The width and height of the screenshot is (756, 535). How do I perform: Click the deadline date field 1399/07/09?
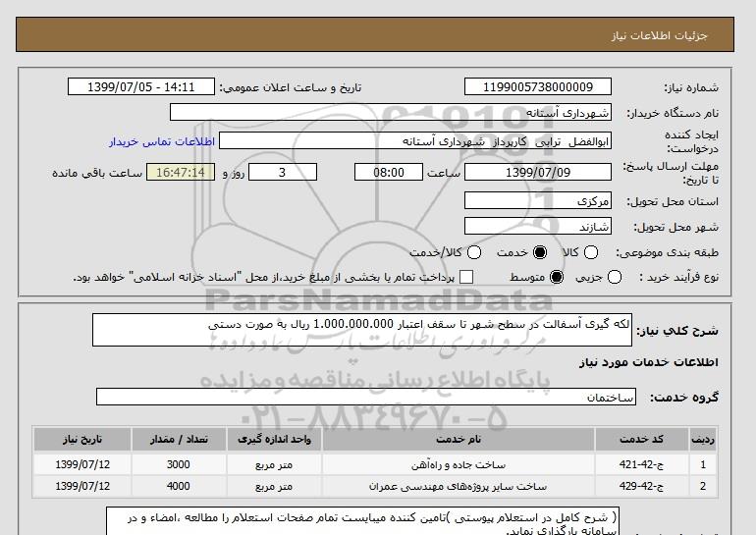coord(538,172)
